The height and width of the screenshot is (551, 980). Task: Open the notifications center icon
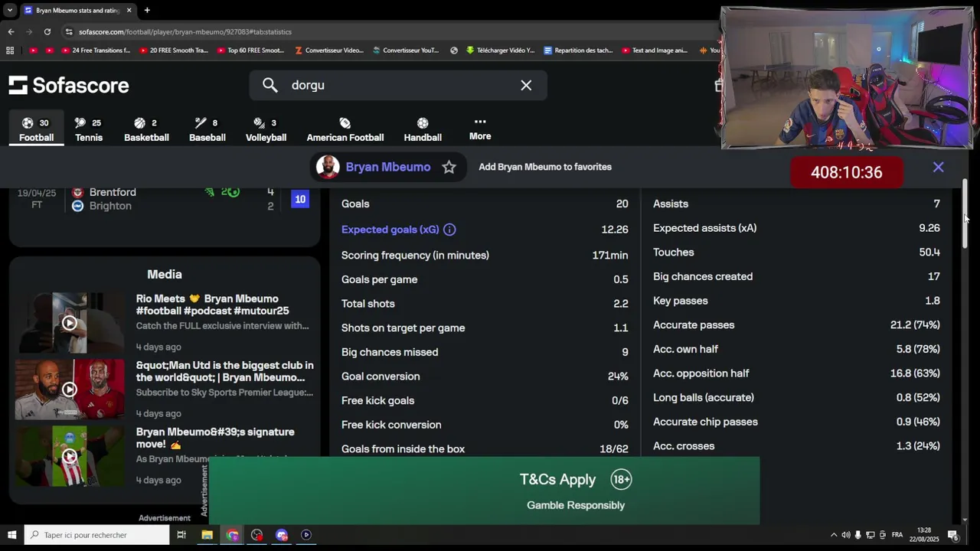coord(953,535)
